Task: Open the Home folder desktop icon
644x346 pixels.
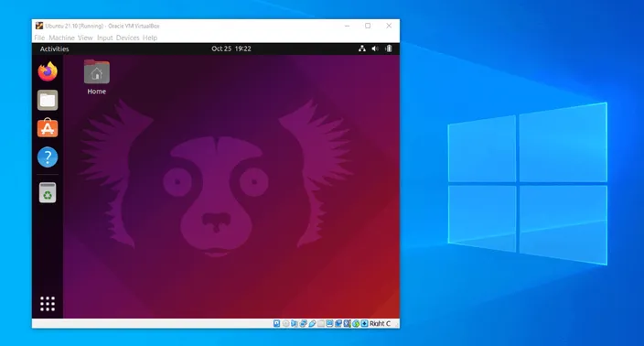Action: click(x=97, y=72)
